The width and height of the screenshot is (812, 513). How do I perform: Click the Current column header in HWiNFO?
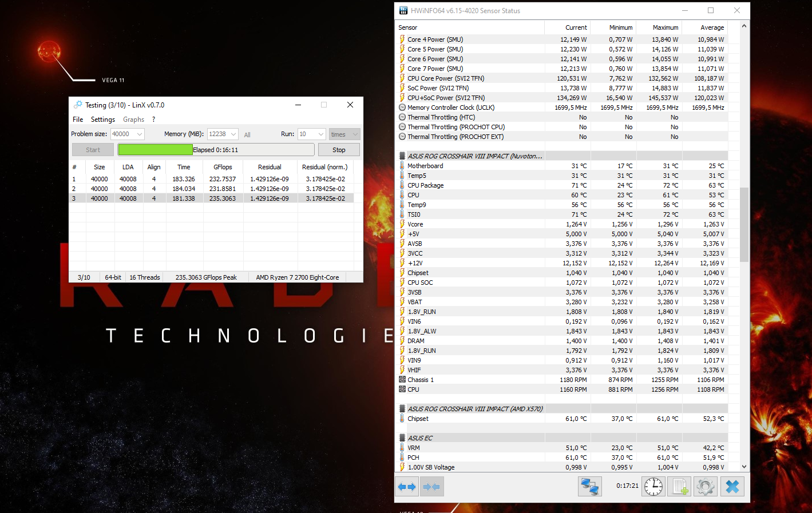pos(568,27)
